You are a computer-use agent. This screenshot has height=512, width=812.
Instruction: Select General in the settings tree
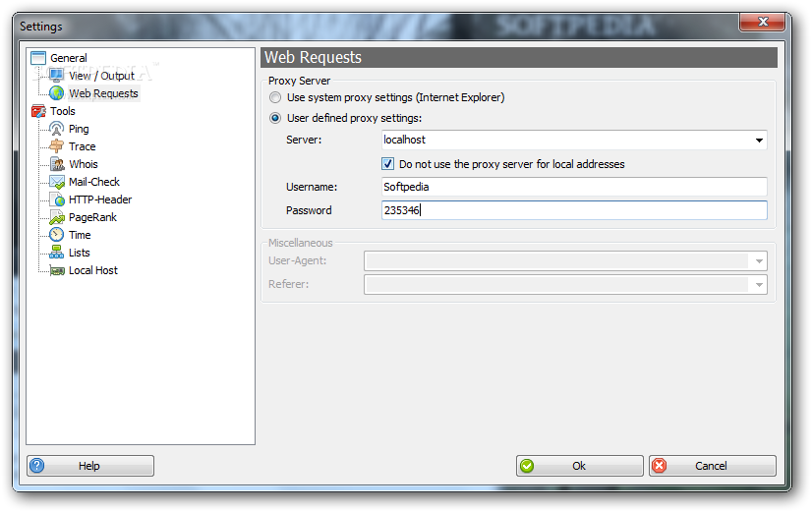[69, 58]
